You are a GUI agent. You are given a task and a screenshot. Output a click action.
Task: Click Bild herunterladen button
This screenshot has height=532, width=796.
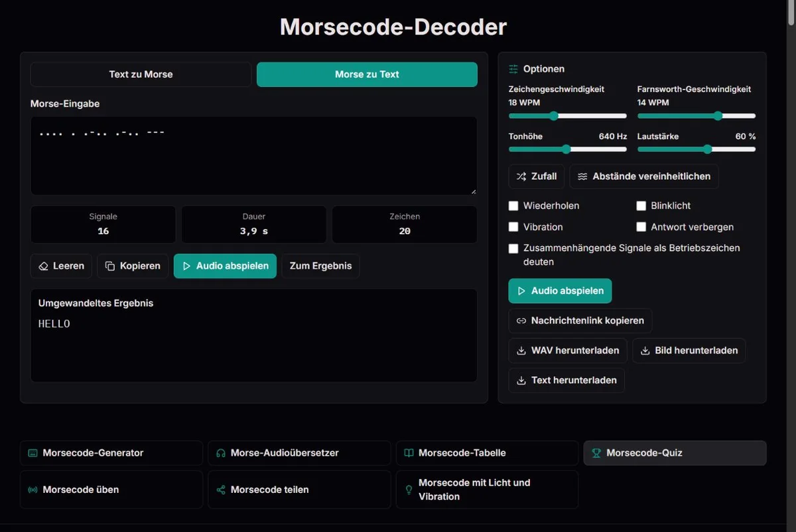point(689,351)
